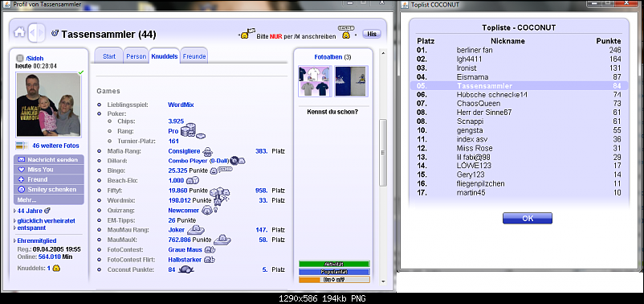Click the Bingo points smiley icon

pos(221,170)
